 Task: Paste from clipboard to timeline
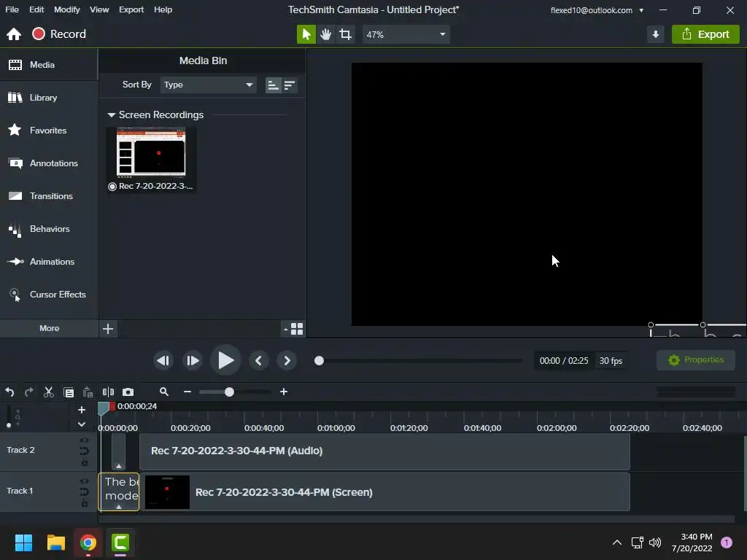pyautogui.click(x=88, y=392)
